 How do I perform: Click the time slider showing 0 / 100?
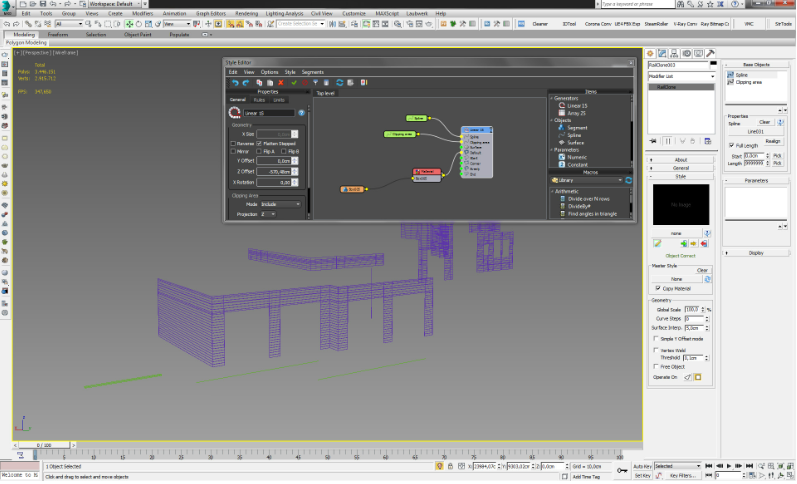[44, 445]
